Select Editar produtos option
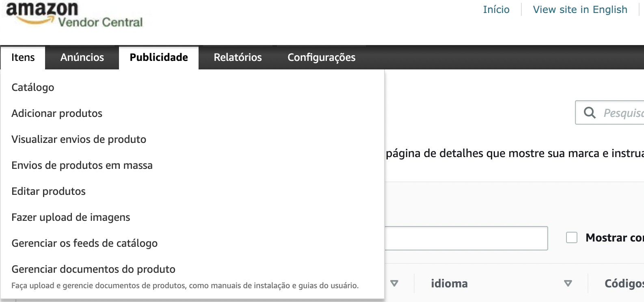Screen dimensions: 644x302 [x=49, y=191]
